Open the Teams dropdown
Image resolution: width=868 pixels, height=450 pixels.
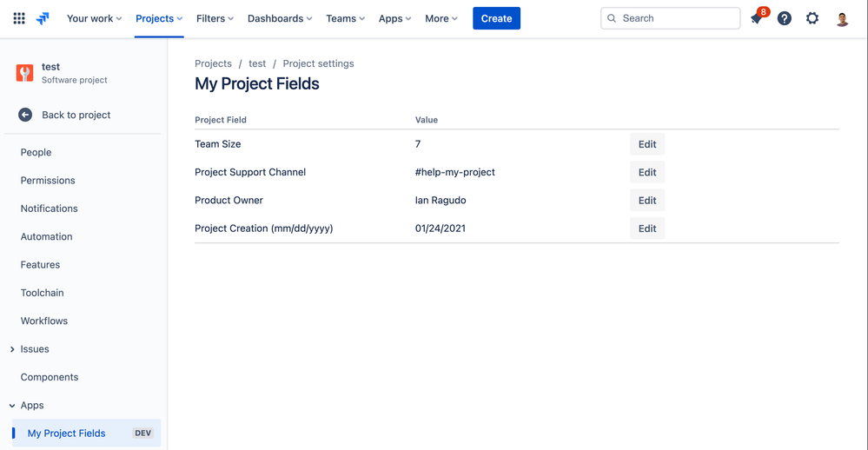pyautogui.click(x=346, y=18)
